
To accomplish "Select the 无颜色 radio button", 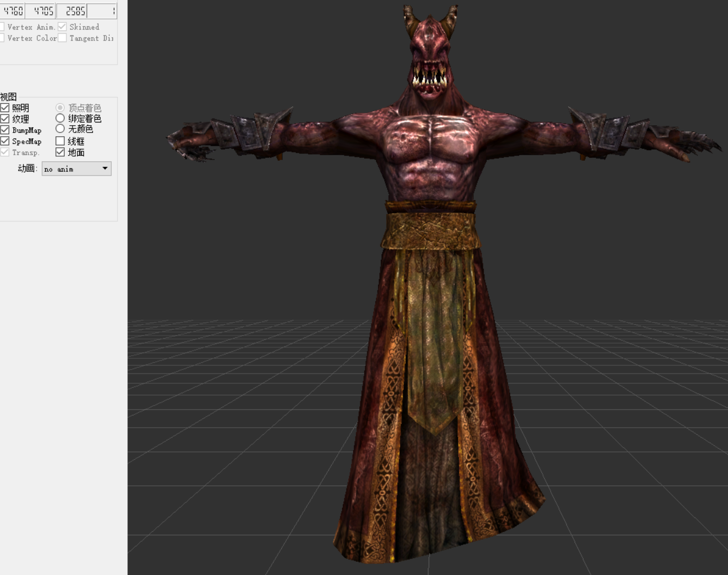I will pyautogui.click(x=60, y=129).
